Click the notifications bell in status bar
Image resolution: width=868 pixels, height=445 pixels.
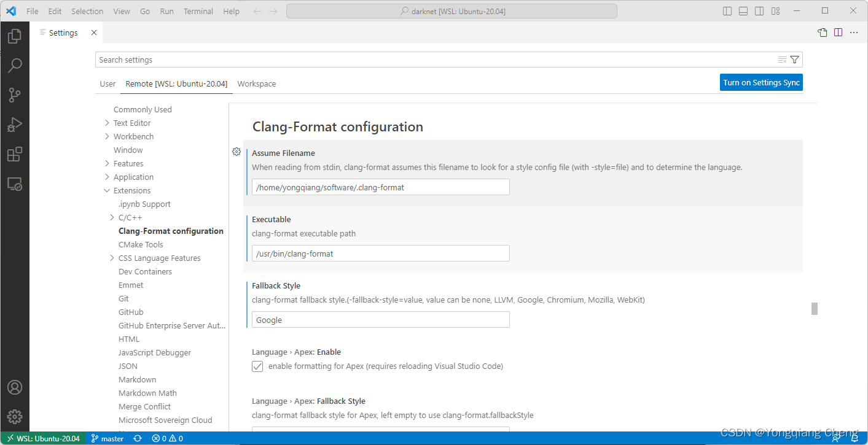coord(853,438)
